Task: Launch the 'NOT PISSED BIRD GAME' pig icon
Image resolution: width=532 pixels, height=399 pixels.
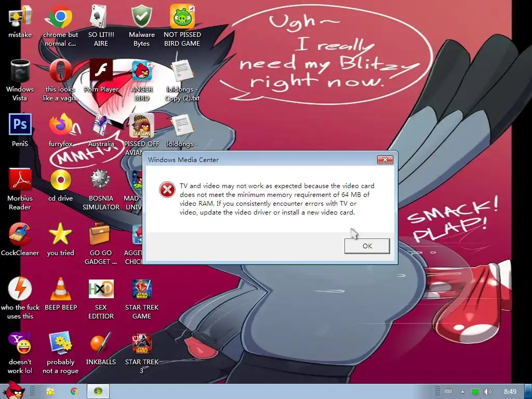Action: point(182,16)
